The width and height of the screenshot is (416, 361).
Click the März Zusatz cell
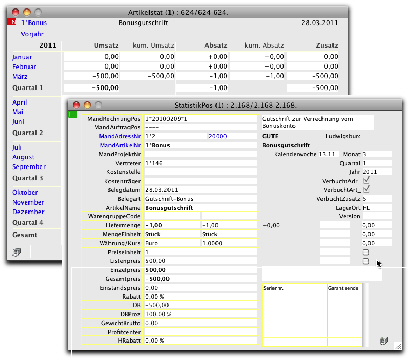[x=313, y=76]
